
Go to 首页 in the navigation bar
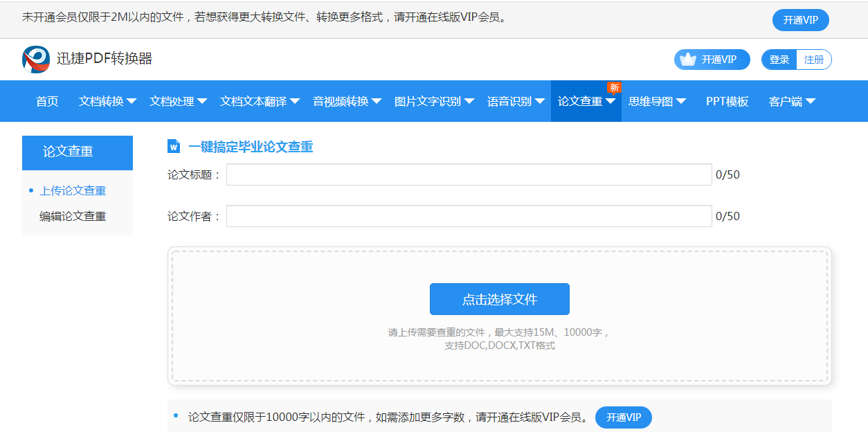pyautogui.click(x=47, y=101)
